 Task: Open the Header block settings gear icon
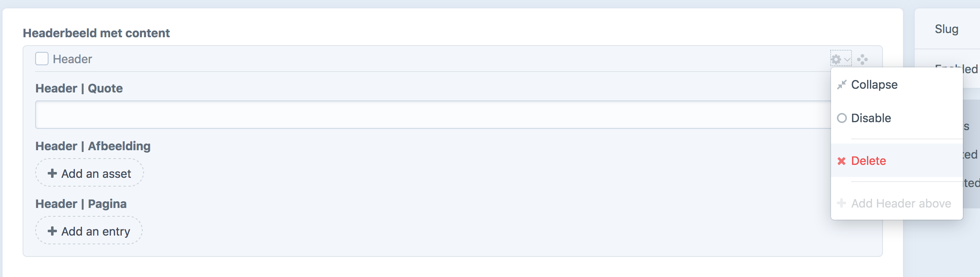[836, 59]
